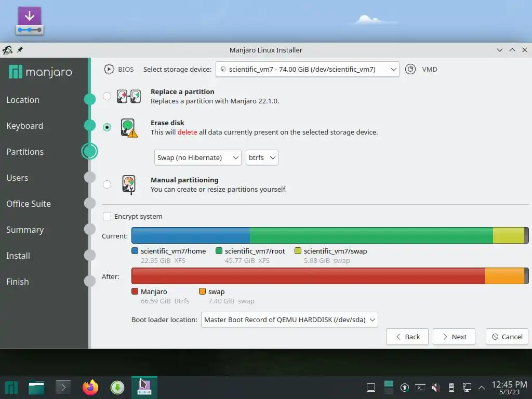Open the Boot loader location dropdown

pos(289,320)
